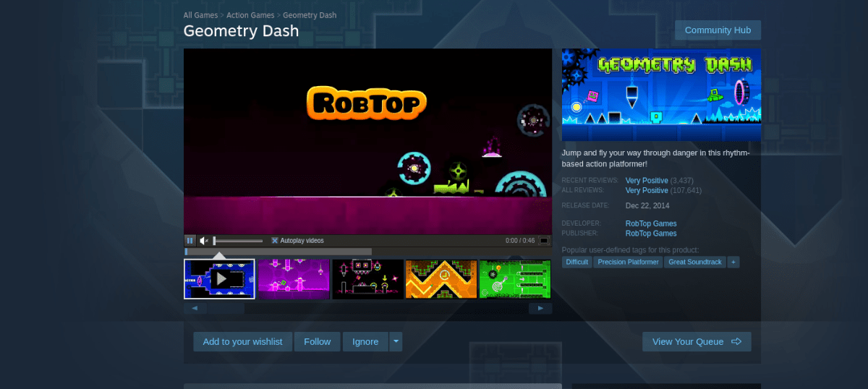
Task: Open the All Games breadcrumb
Action: [x=200, y=15]
